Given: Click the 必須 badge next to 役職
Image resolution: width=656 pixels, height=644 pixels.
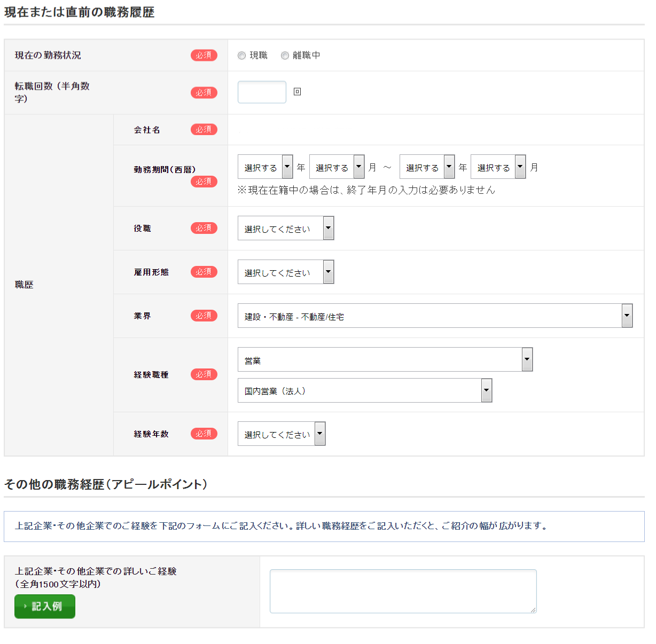Looking at the screenshot, I should (x=204, y=228).
